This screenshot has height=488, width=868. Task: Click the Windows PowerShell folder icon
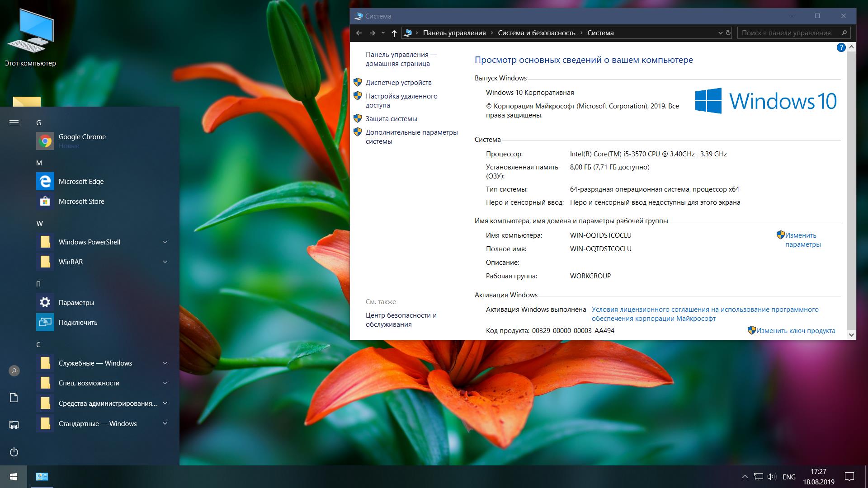[45, 242]
